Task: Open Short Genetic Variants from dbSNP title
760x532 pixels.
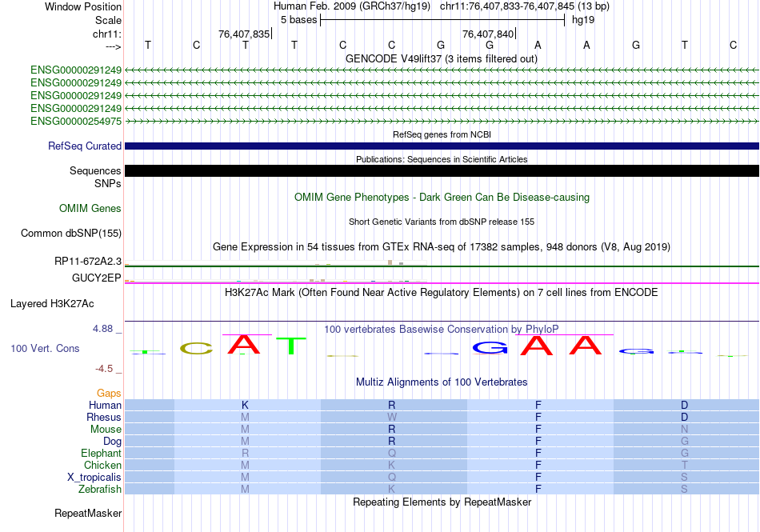Action: tap(442, 222)
